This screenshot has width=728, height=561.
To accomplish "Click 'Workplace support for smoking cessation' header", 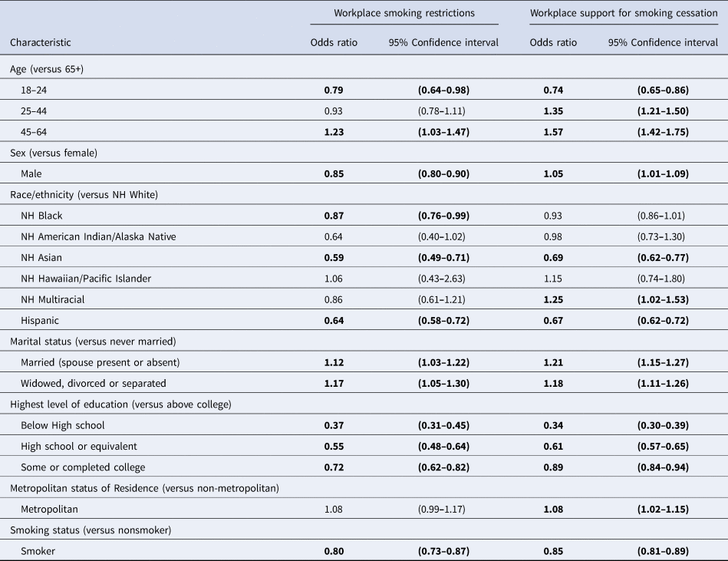I will [623, 13].
